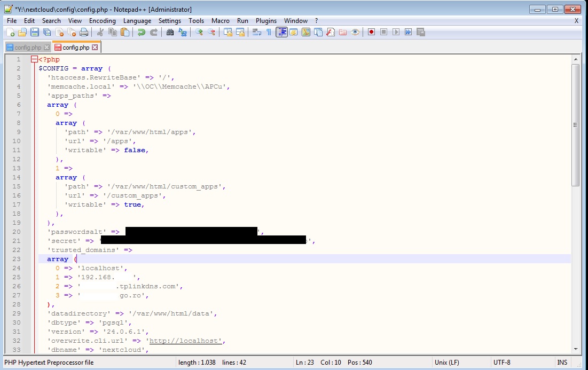Open the View menu
The width and height of the screenshot is (588, 370).
(x=75, y=21)
